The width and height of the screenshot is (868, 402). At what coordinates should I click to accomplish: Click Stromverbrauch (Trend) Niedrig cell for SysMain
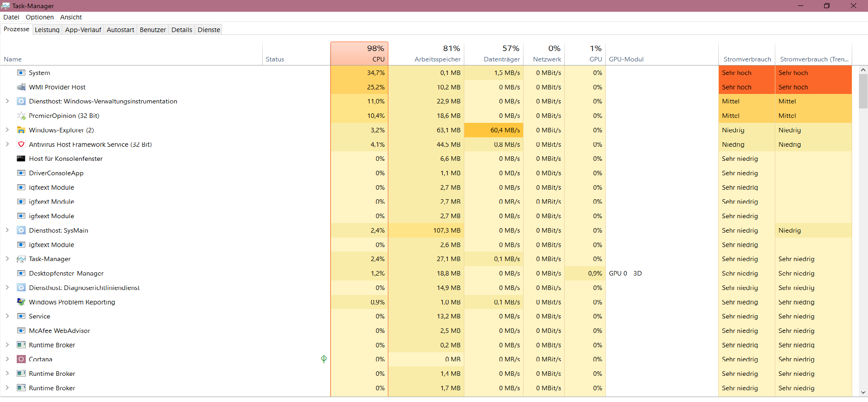[x=814, y=230]
